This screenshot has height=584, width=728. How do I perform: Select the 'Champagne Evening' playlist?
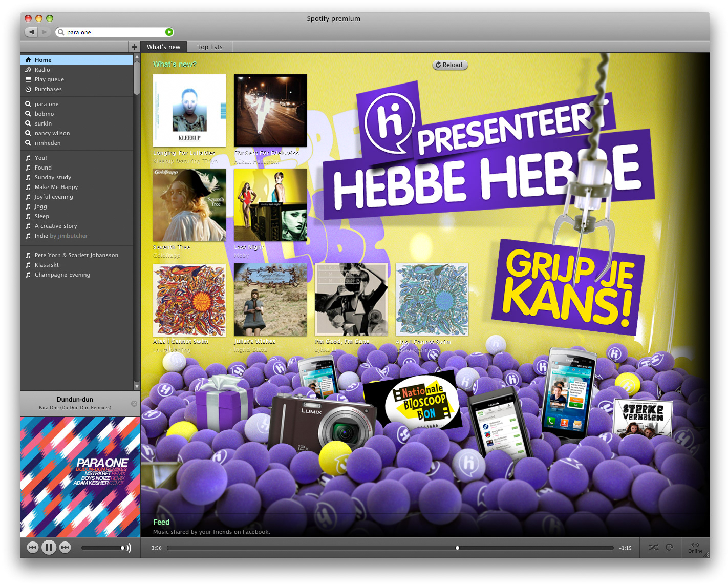click(77, 275)
